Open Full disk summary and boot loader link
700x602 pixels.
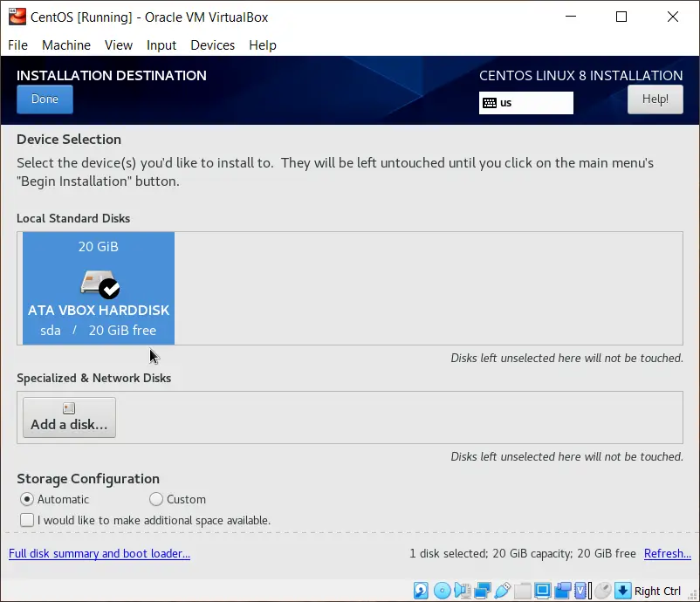[x=100, y=553]
